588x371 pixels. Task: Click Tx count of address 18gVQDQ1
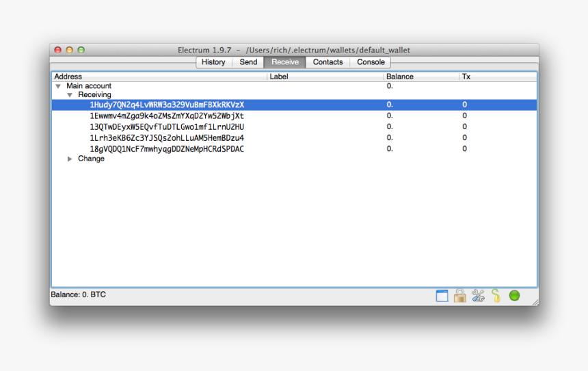464,149
